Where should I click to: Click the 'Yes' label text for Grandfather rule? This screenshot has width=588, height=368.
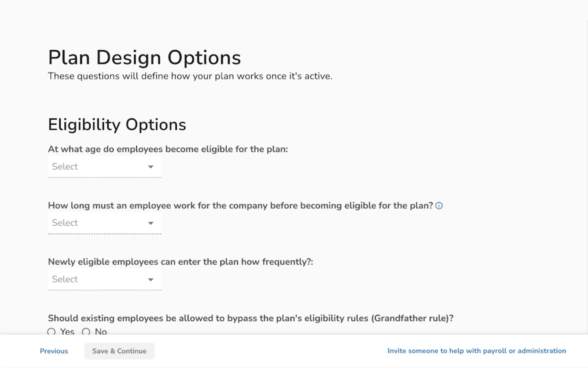click(67, 332)
